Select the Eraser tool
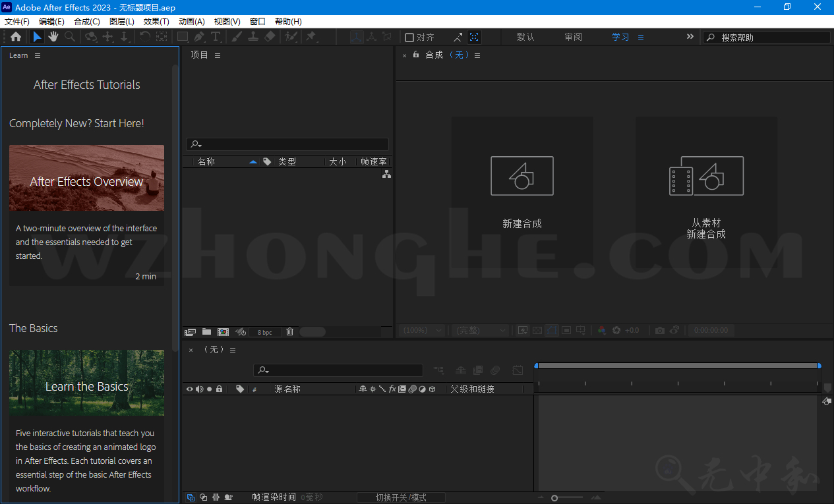Screen dimensions: 834x504 (x=269, y=37)
